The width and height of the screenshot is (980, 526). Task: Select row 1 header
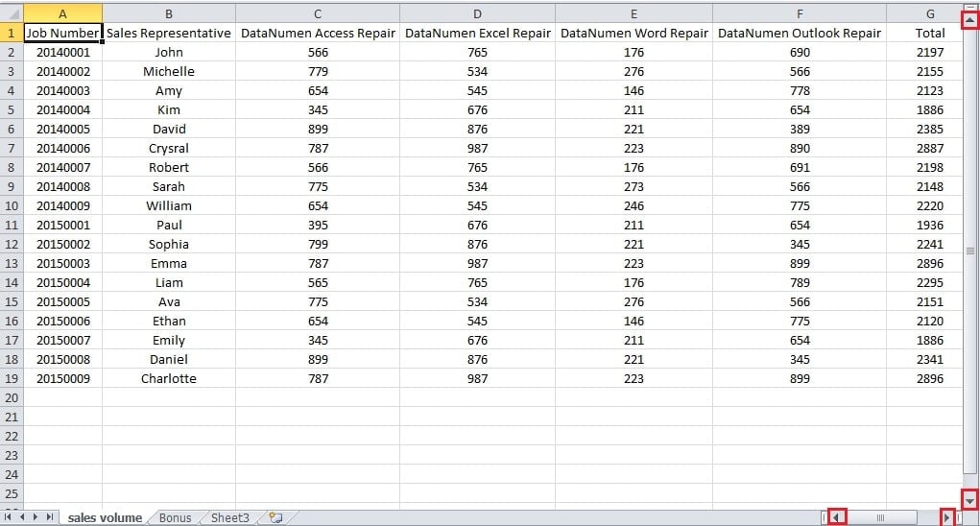(x=12, y=33)
